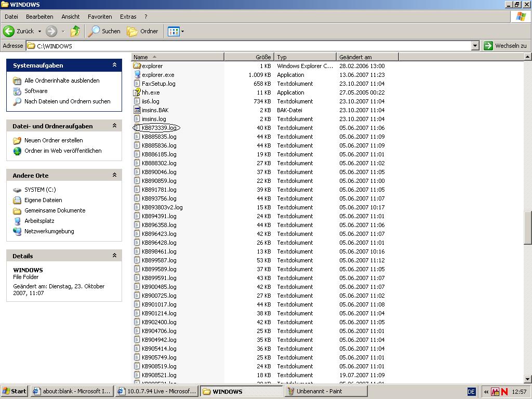The width and height of the screenshot is (532, 399).
Task: Click the Forward arrow icon in toolbar
Action: coord(51,31)
